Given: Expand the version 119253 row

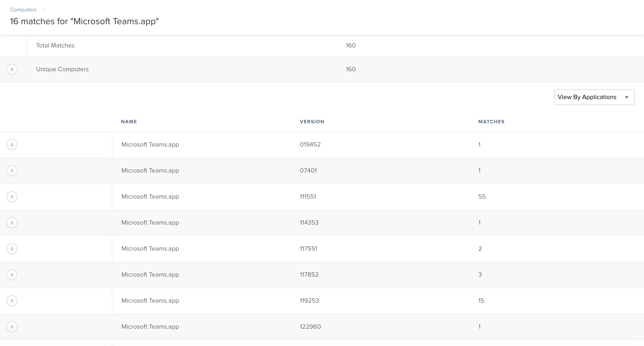Looking at the screenshot, I should (x=12, y=301).
